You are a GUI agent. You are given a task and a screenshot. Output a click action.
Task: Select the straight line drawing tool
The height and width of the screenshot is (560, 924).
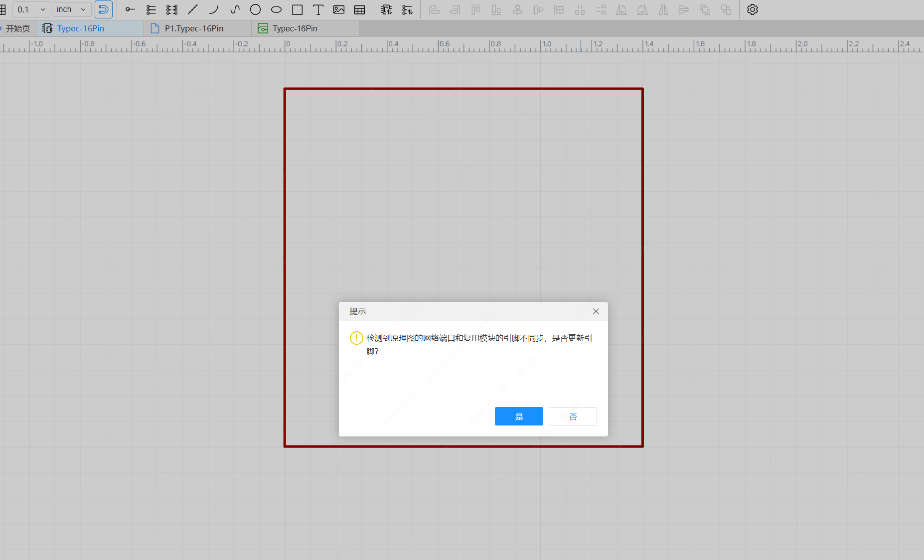coord(193,9)
